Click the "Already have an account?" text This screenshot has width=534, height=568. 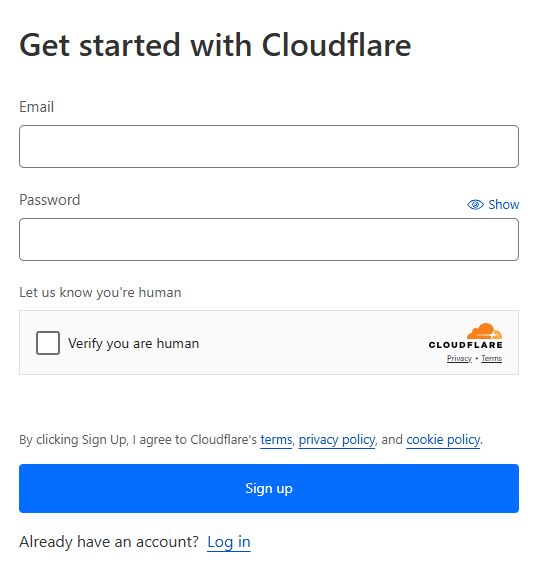[x=109, y=542]
